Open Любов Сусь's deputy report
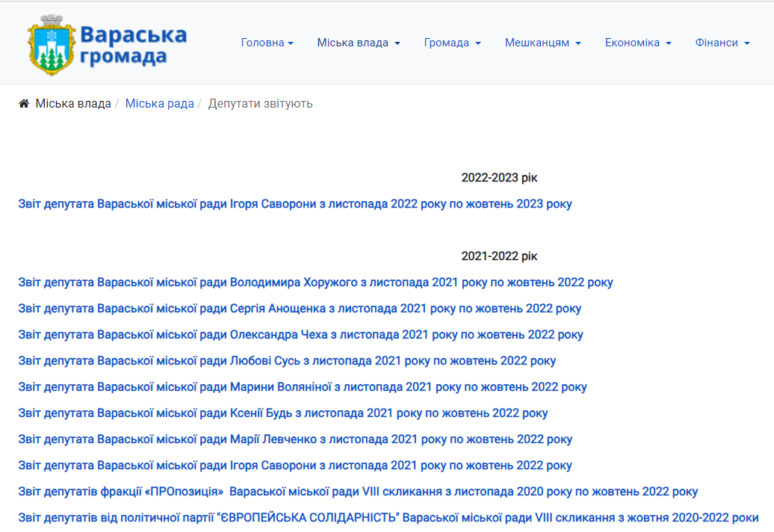The width and height of the screenshot is (774, 532). (x=287, y=361)
